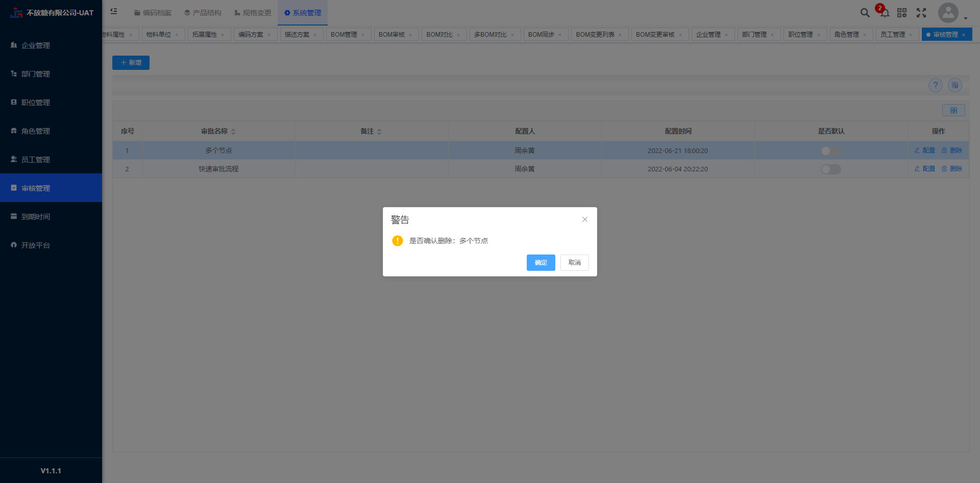Click 删除 for the 快速审批流程 row

pos(952,169)
